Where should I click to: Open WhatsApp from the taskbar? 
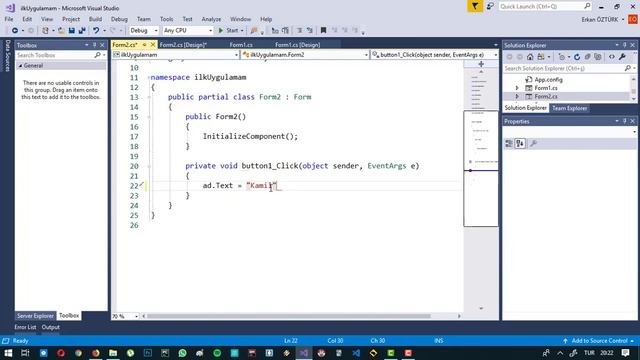click(x=182, y=353)
